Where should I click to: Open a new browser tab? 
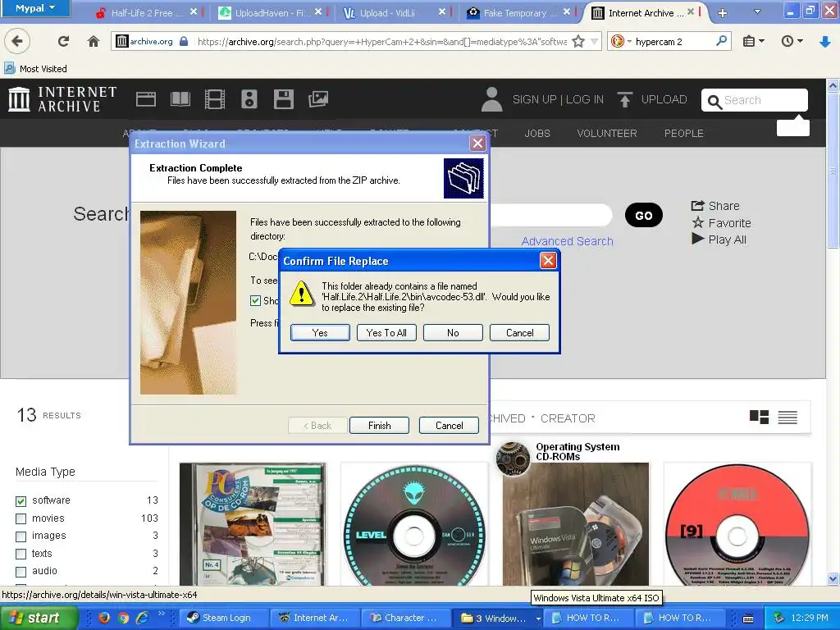tap(722, 13)
